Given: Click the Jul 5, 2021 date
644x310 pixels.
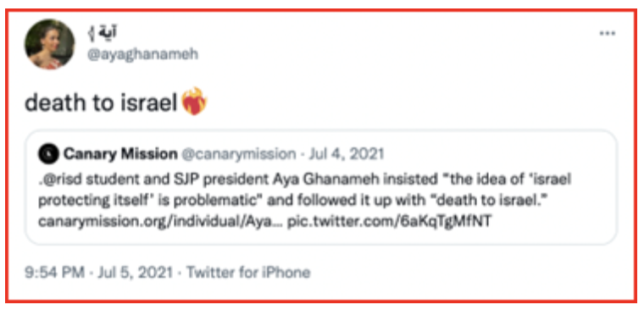Looking at the screenshot, I should (x=135, y=273).
